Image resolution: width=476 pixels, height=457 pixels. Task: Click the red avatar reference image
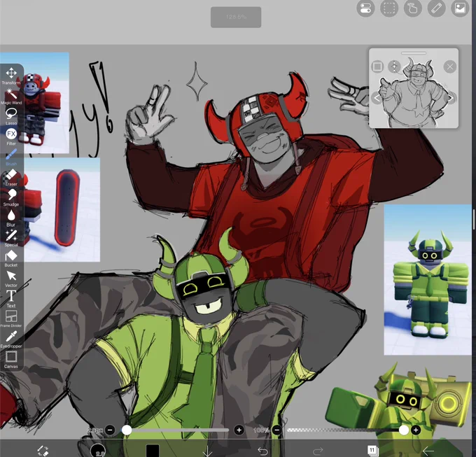click(34, 103)
